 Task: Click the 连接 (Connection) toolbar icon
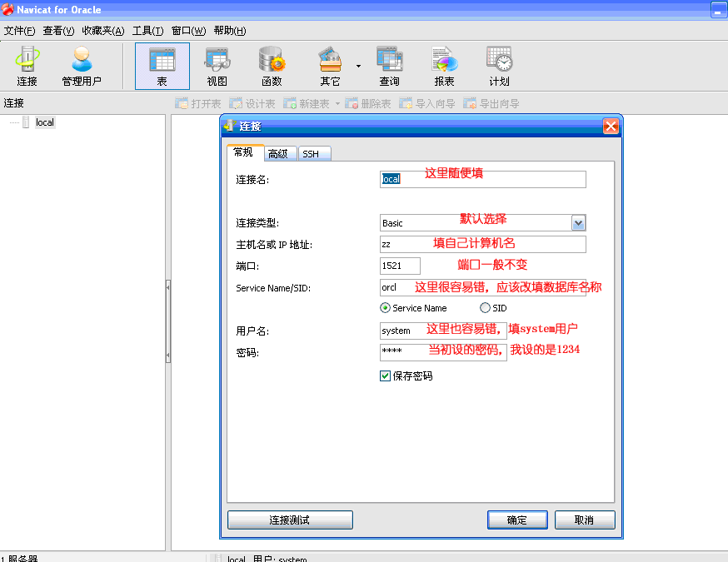click(x=27, y=66)
